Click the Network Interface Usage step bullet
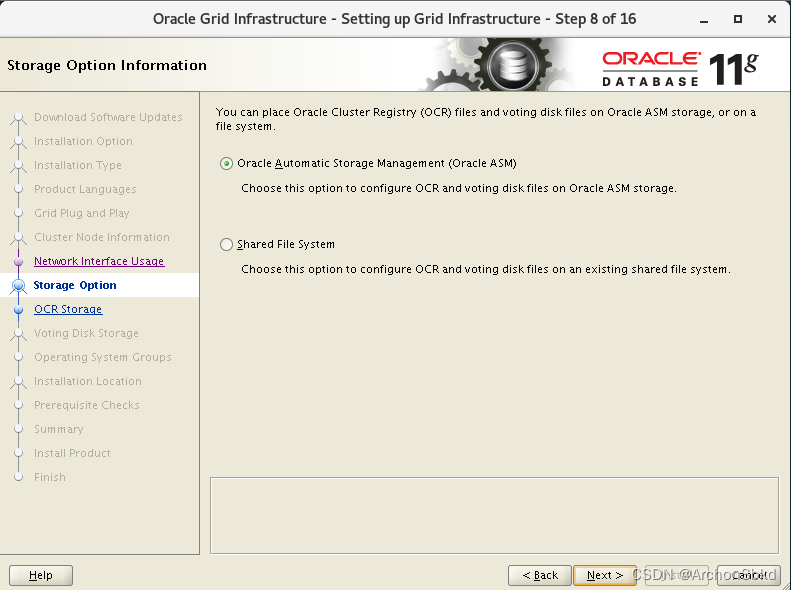Image resolution: width=791 pixels, height=590 pixels. click(19, 262)
